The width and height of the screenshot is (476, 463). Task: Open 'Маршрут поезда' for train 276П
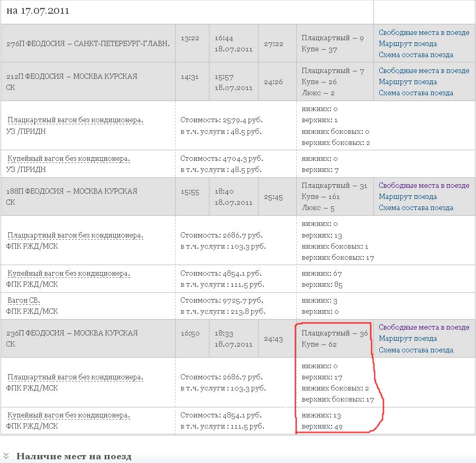(x=407, y=43)
